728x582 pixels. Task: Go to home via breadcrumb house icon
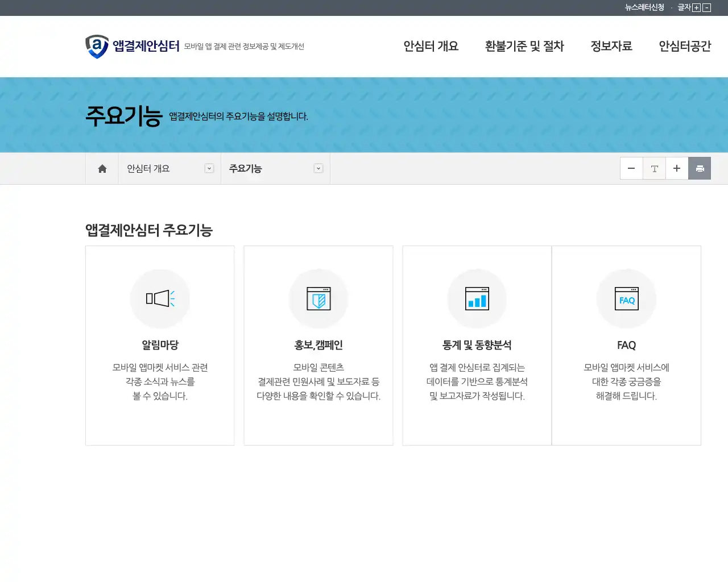pos(102,169)
